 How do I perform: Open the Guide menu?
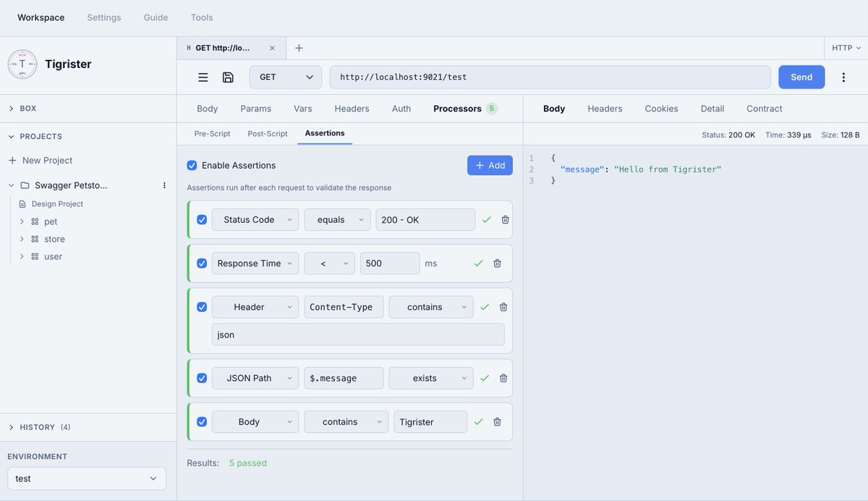[156, 17]
